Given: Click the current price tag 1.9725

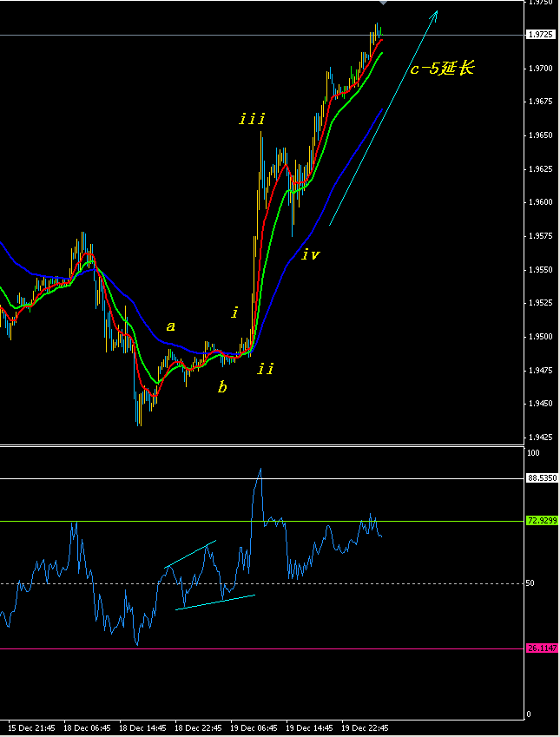Looking at the screenshot, I should [x=540, y=35].
